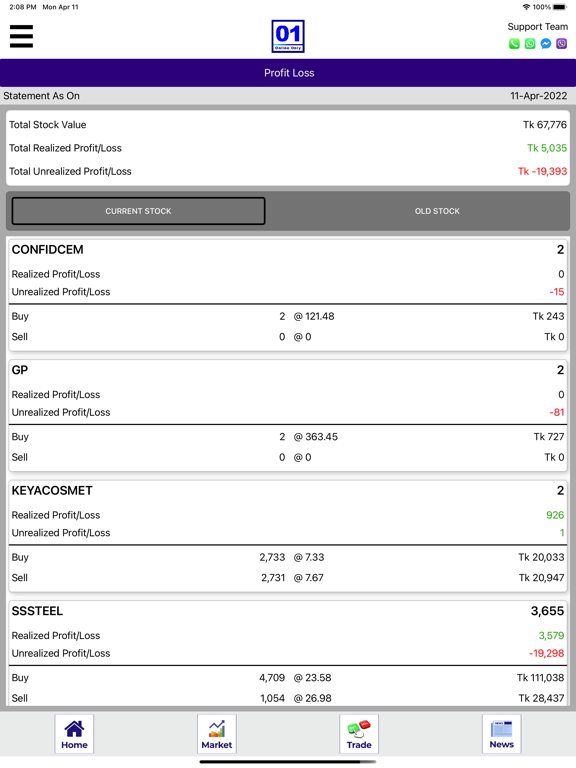Click CONFIDCEM unrealized loss -15
The image size is (576, 768).
click(556, 292)
